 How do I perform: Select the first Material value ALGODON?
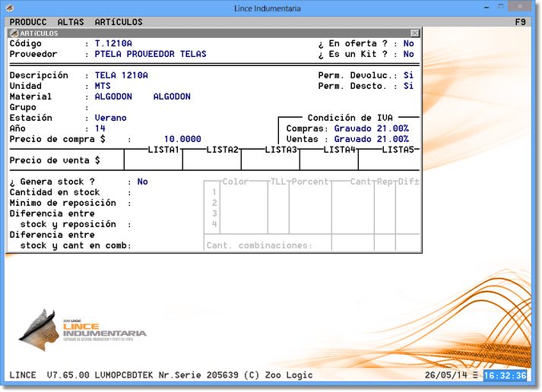pos(113,96)
